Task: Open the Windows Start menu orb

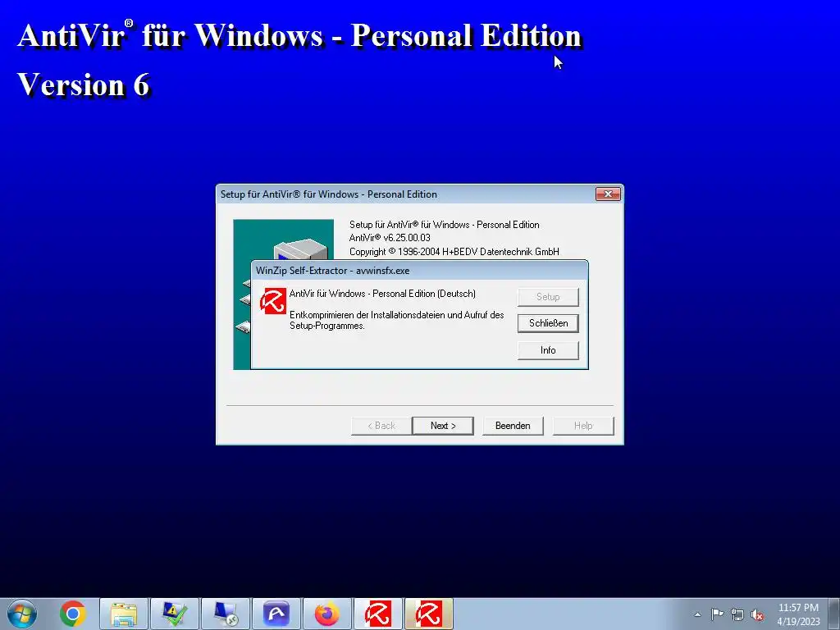Action: [x=22, y=614]
